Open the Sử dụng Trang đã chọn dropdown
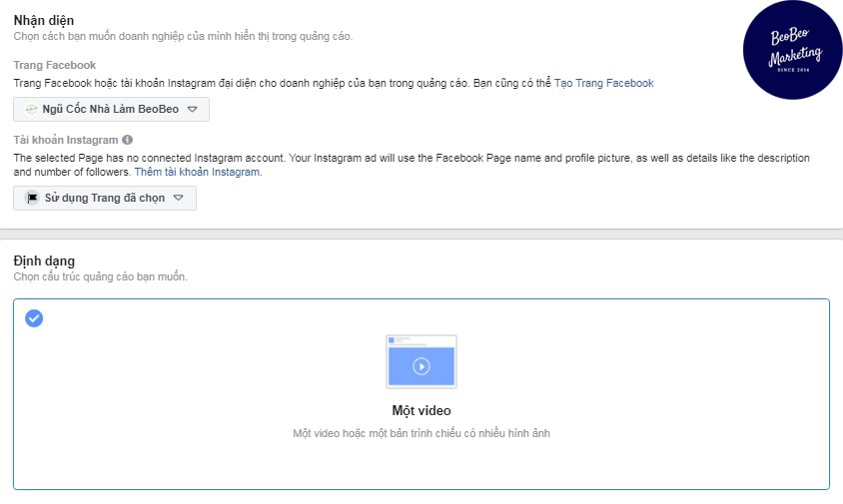Screen dimensions: 843x504 click(105, 199)
